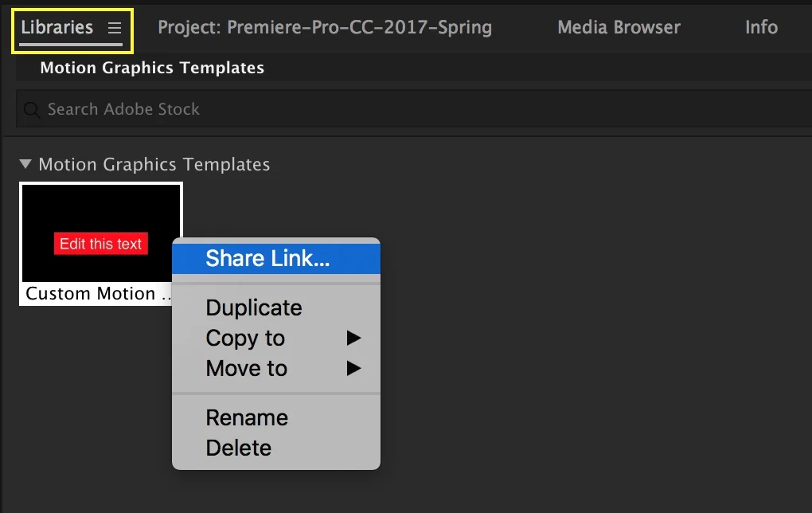This screenshot has height=513, width=812.
Task: Choose Share Link... from the context menu
Action: pos(267,258)
